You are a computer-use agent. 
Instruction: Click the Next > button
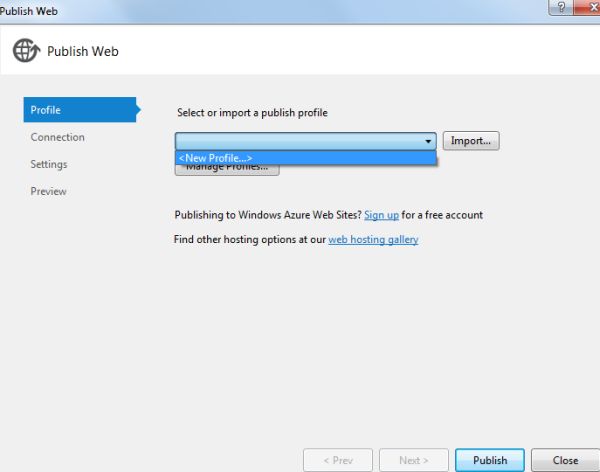[414, 460]
